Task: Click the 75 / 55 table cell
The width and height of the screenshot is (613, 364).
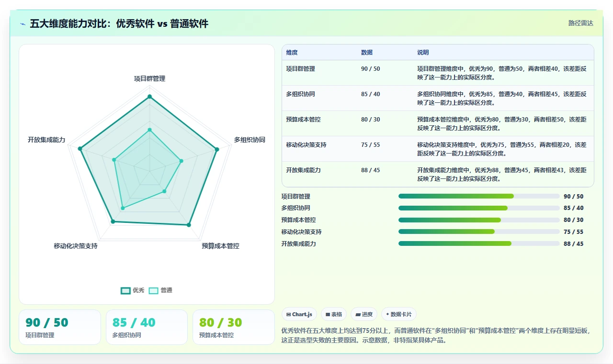Action: (371, 145)
